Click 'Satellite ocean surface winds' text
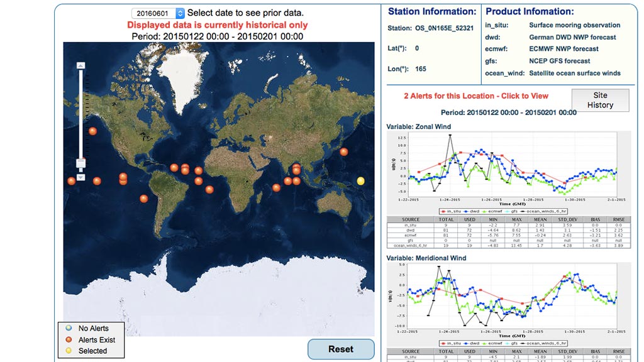This screenshot has height=362, width=644. [575, 73]
